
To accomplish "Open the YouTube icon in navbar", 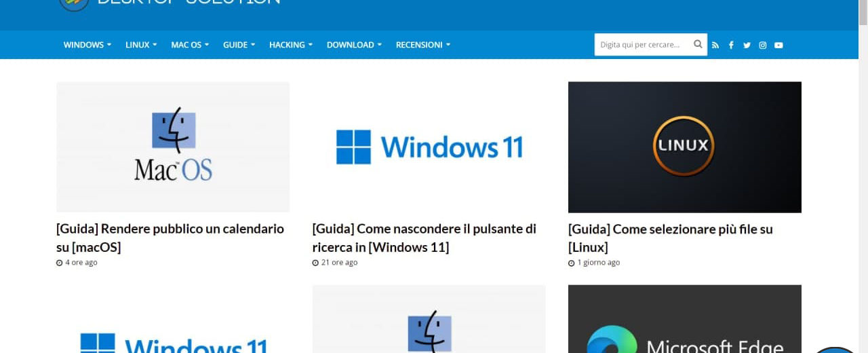I will click(778, 45).
